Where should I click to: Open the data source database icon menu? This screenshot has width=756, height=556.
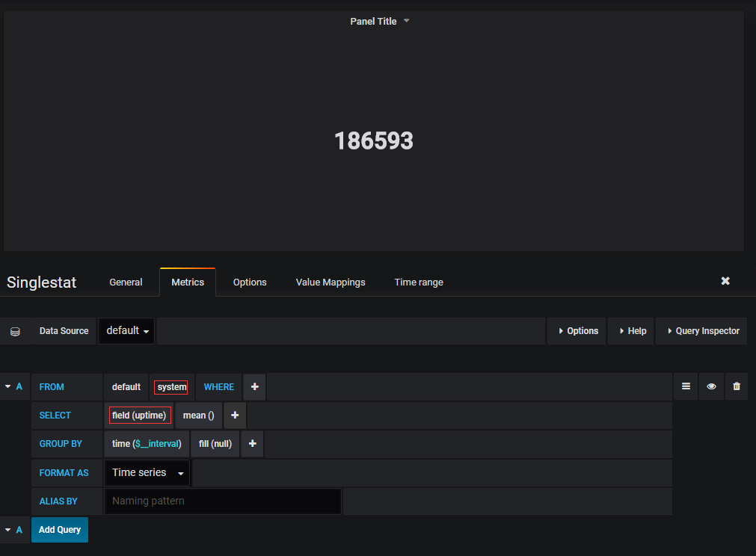pyautogui.click(x=16, y=330)
